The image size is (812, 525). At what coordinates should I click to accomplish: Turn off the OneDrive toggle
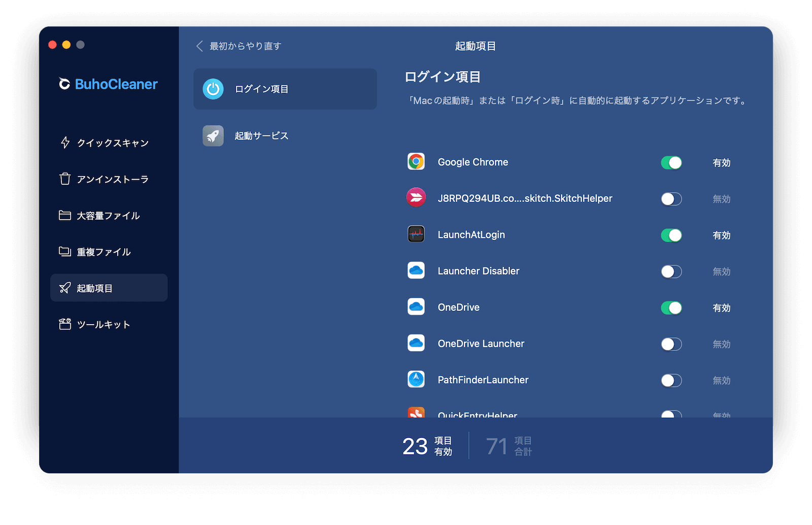[671, 308]
